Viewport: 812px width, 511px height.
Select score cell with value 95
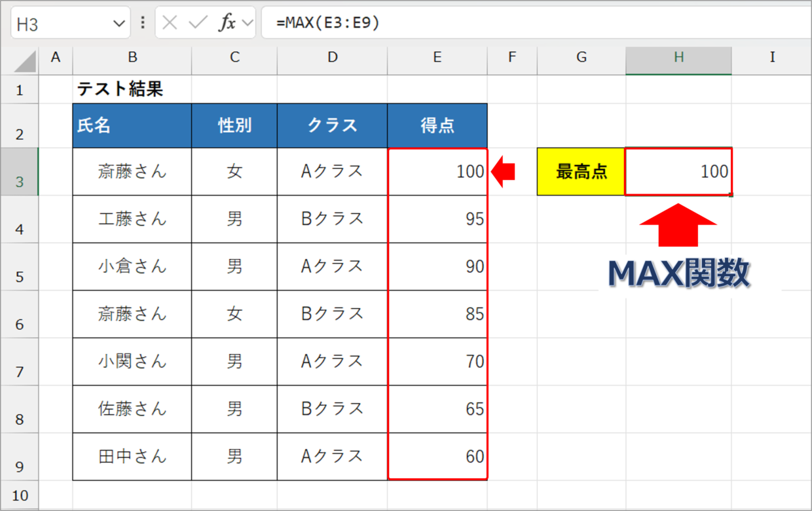(437, 219)
